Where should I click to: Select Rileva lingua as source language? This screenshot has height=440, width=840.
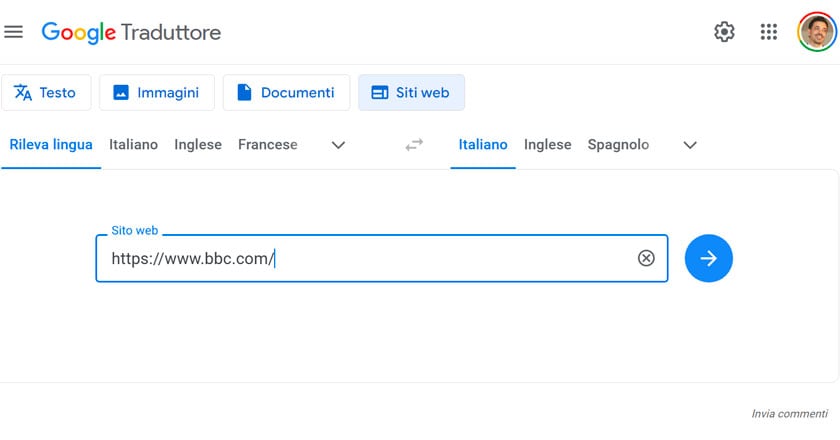tap(51, 145)
